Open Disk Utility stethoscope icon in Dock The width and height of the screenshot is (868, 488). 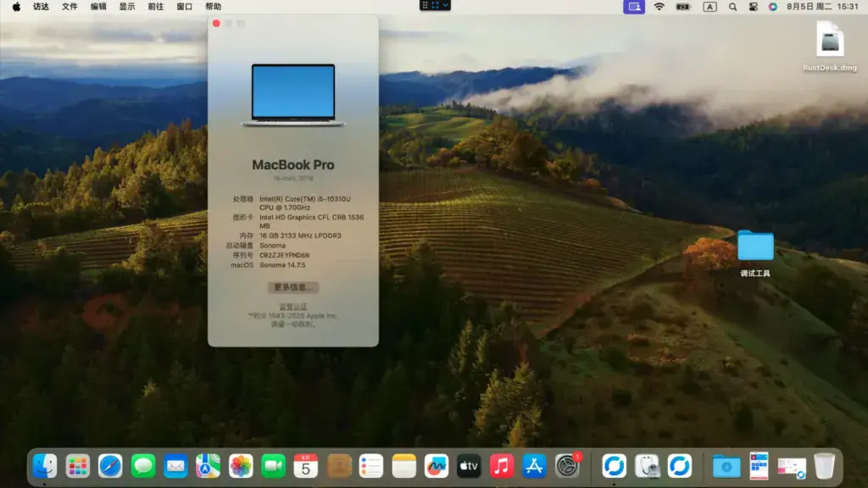click(x=647, y=467)
